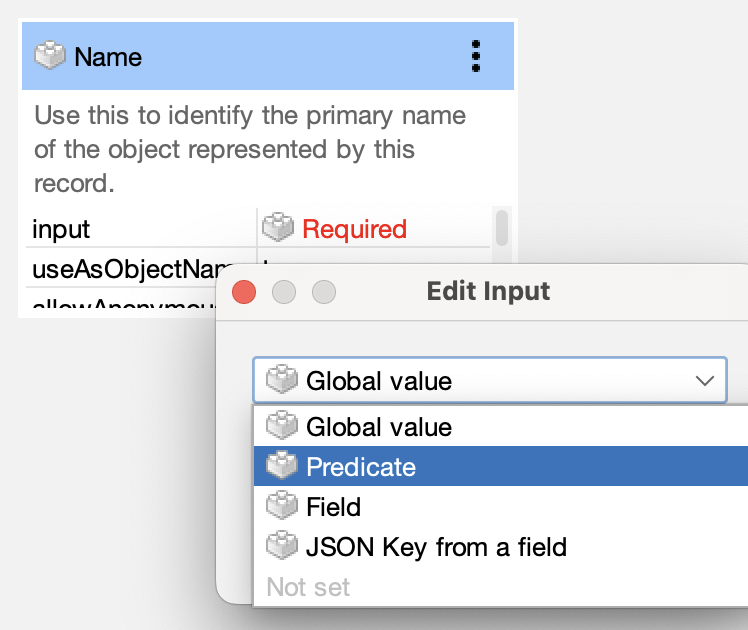
Task: Click the parameter table scrollbar thumb
Action: pyautogui.click(x=501, y=228)
